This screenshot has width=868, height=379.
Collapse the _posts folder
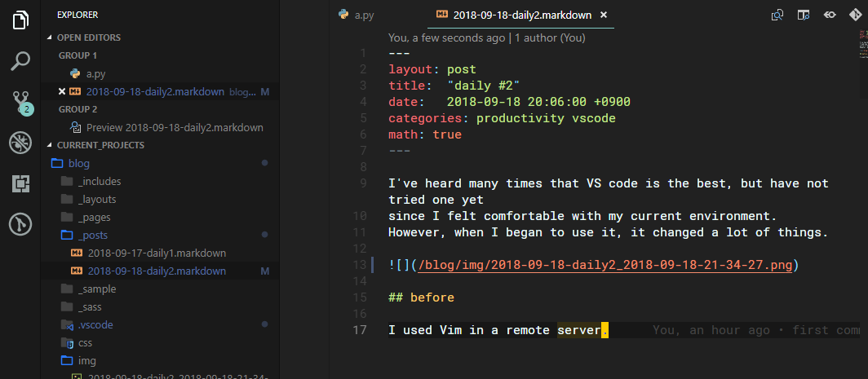(85, 236)
